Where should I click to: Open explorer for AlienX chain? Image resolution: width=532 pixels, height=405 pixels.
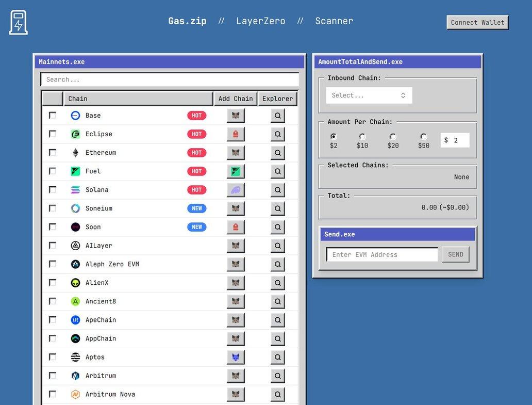[x=277, y=283]
